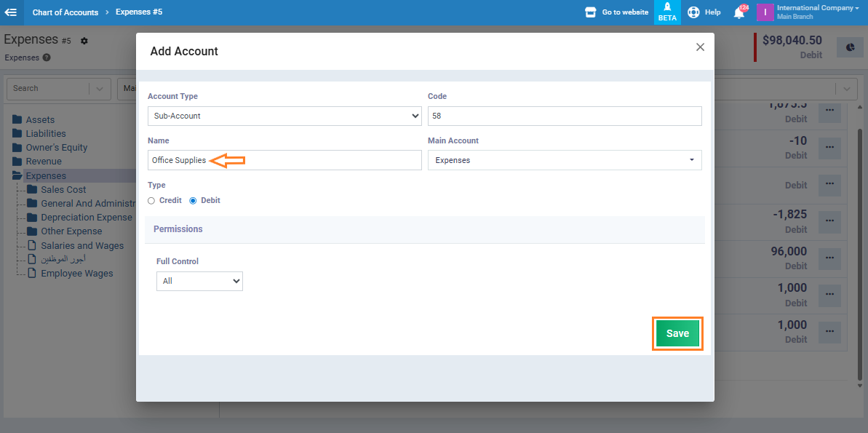Select the Debit radio button
The width and height of the screenshot is (868, 433).
click(193, 201)
